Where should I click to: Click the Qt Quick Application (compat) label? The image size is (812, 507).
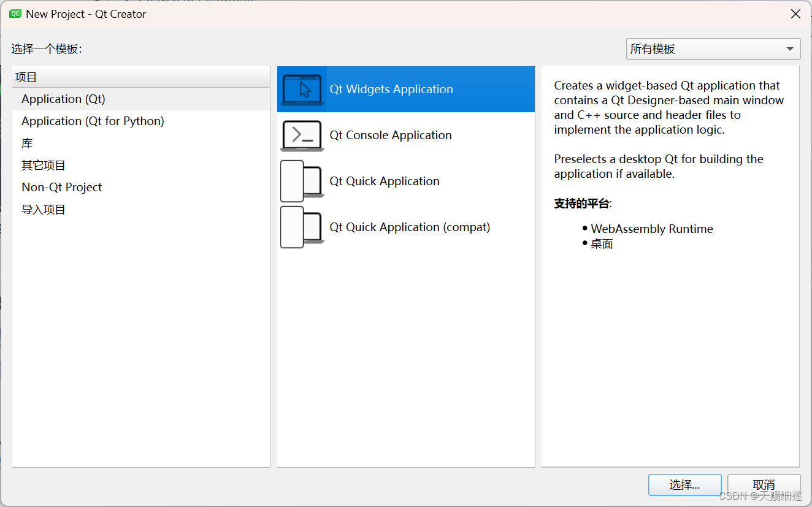tap(410, 227)
